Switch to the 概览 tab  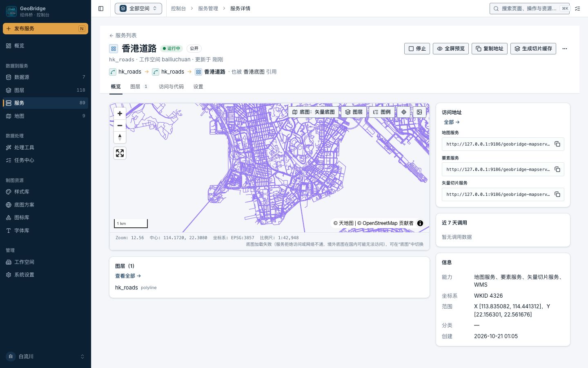(x=116, y=87)
